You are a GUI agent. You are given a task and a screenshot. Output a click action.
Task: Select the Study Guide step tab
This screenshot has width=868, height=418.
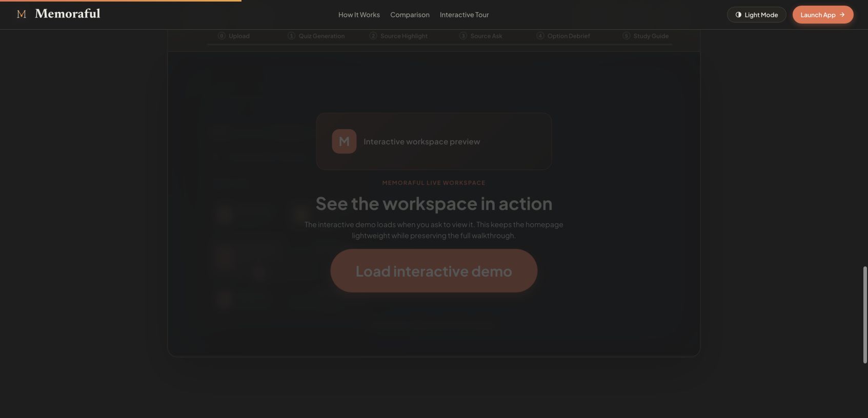645,36
